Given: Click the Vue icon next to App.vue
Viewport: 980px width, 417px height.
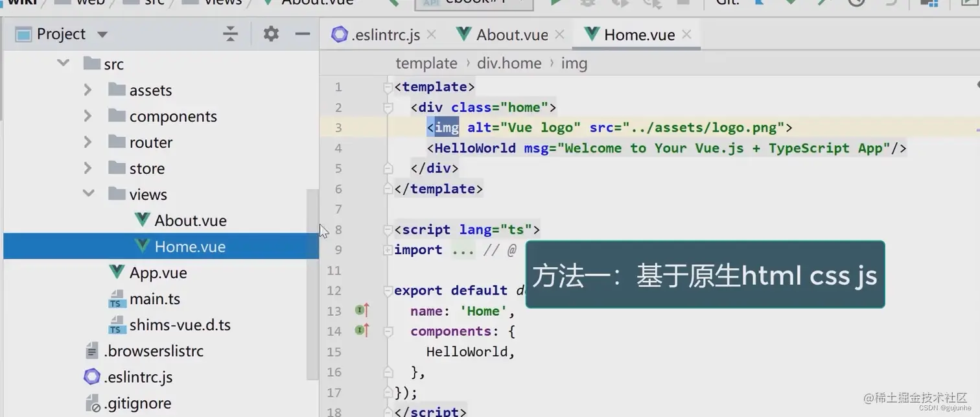Looking at the screenshot, I should [117, 272].
